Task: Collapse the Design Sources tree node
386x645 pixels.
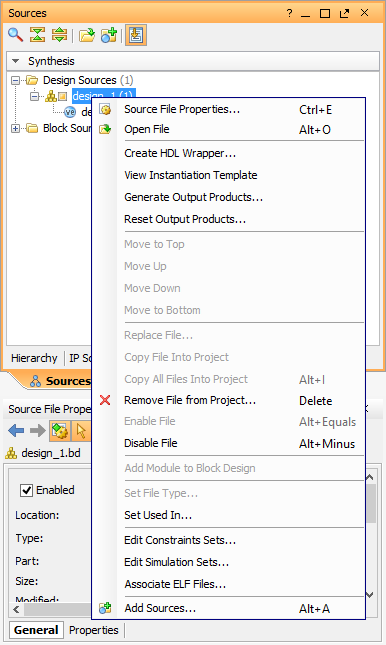Action: pyautogui.click(x=15, y=80)
